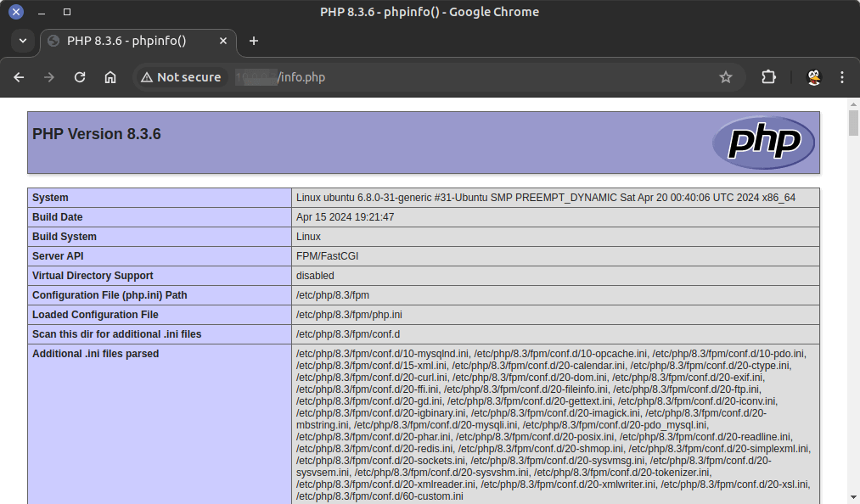Click the scrollbar down arrow
This screenshot has width=860, height=504.
[x=852, y=498]
